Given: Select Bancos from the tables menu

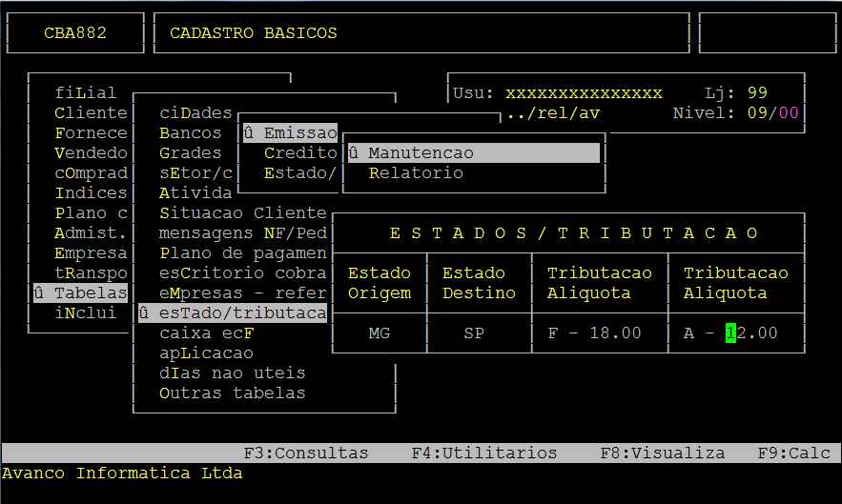Looking at the screenshot, I should 190,133.
